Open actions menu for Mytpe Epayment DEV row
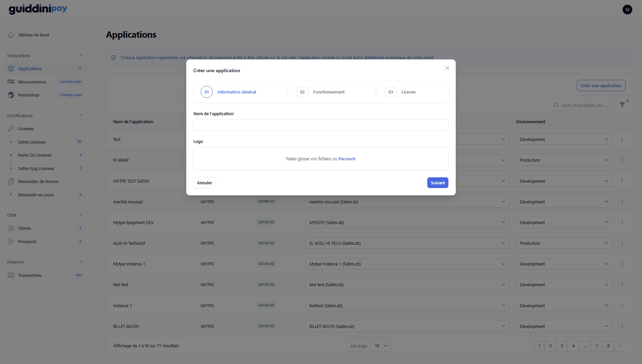This screenshot has width=642, height=364. 622,222
